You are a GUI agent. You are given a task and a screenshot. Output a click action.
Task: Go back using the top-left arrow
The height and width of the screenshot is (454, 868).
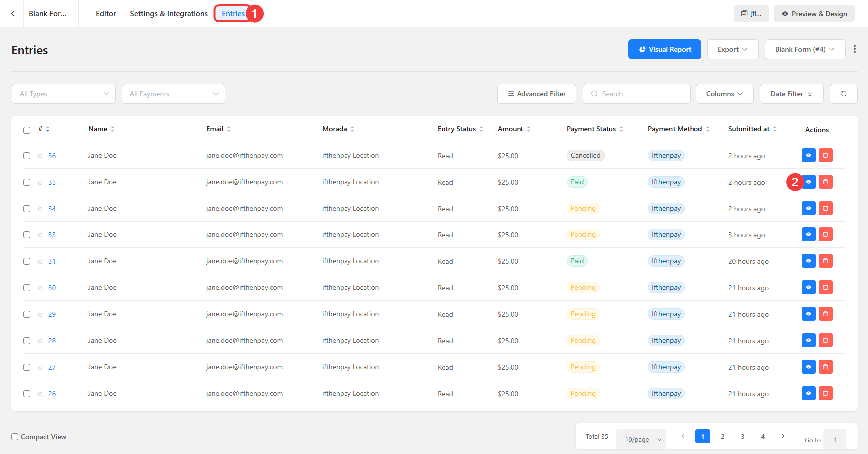[13, 14]
